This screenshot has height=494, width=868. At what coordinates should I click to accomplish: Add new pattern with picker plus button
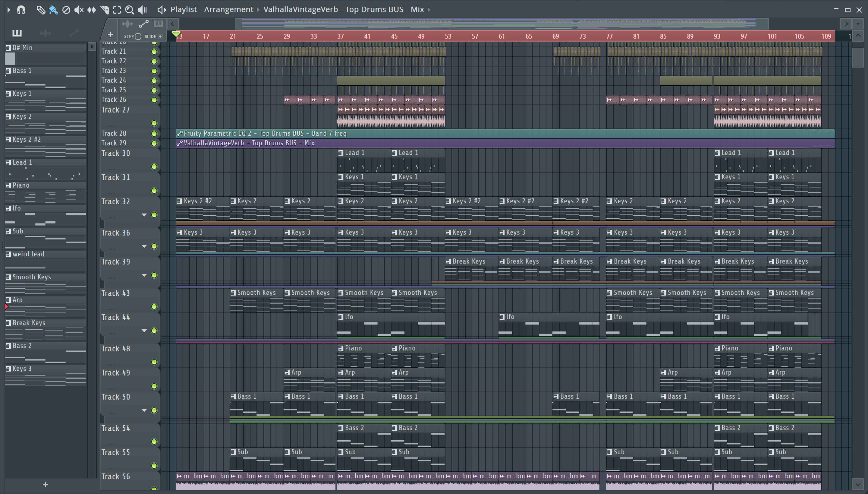pos(46,485)
